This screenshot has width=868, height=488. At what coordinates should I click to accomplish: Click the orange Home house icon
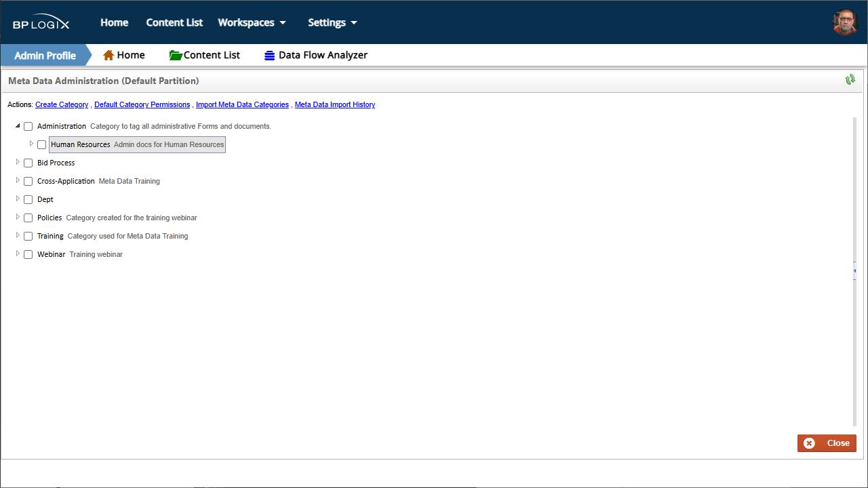108,55
